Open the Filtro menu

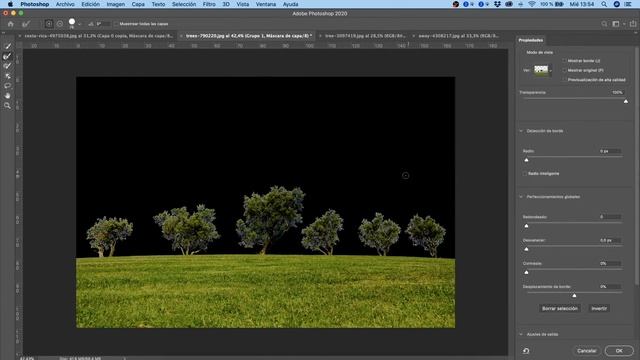(x=209, y=4)
